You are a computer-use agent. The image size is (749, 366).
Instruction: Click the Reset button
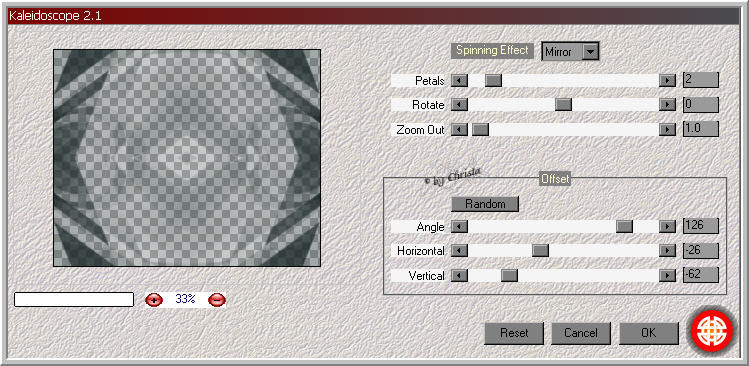click(514, 333)
